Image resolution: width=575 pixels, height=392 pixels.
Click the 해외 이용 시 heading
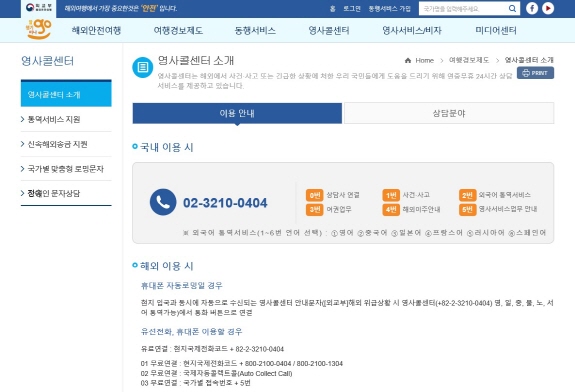pyautogui.click(x=166, y=266)
